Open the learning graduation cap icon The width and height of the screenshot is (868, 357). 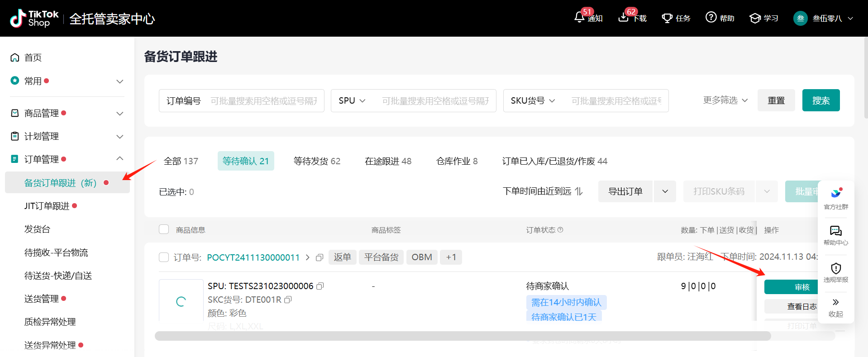[x=755, y=18]
